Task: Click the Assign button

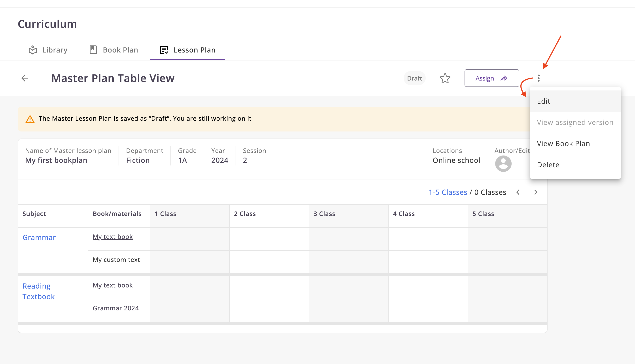Action: (491, 78)
